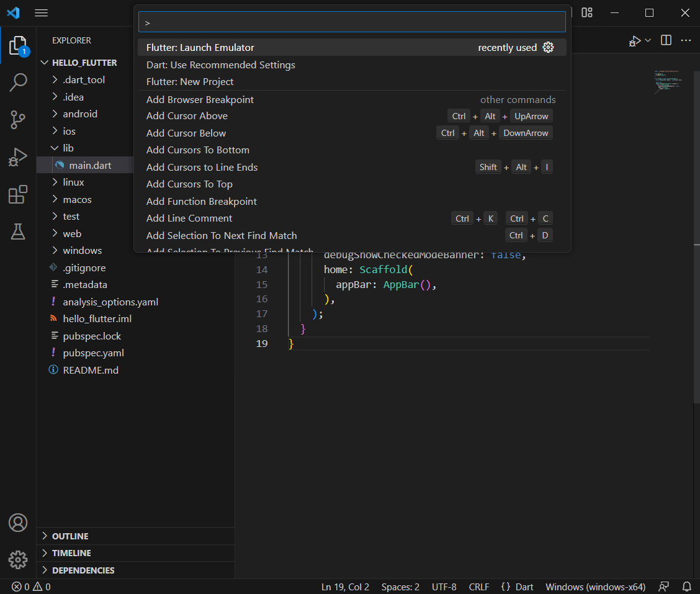Configure keybinding gear for Launch Emulator

pyautogui.click(x=548, y=47)
